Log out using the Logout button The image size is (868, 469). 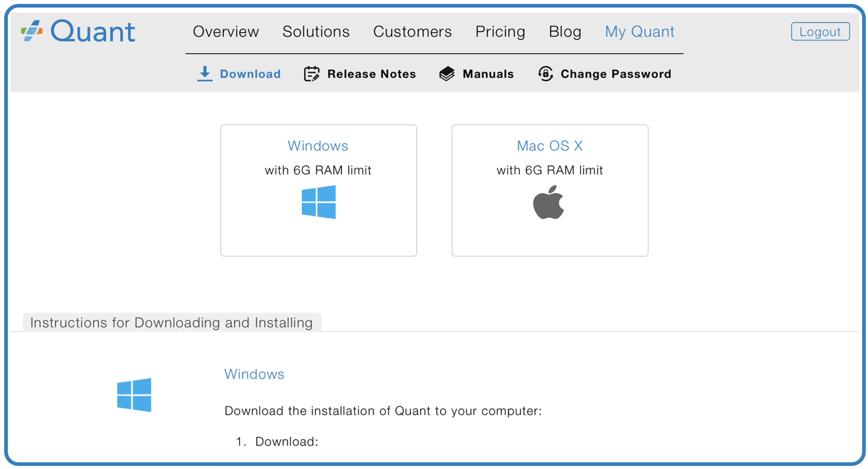tap(820, 32)
